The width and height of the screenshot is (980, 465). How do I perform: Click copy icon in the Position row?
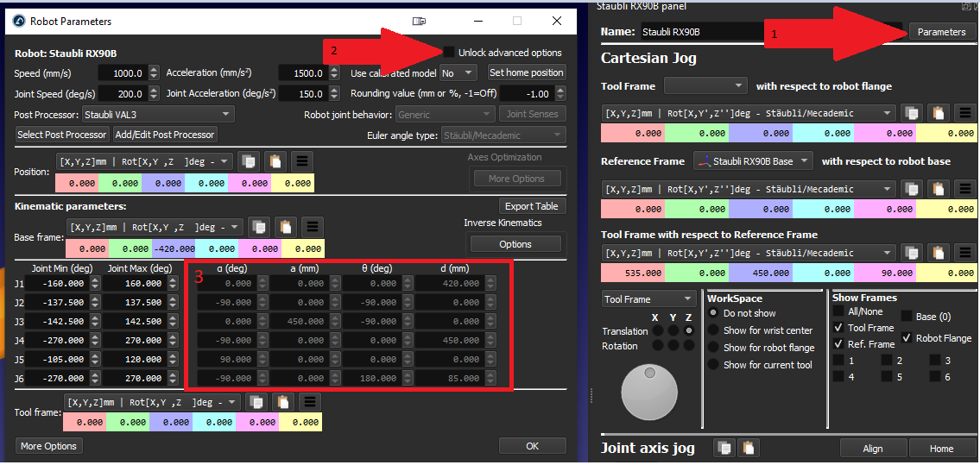(249, 161)
